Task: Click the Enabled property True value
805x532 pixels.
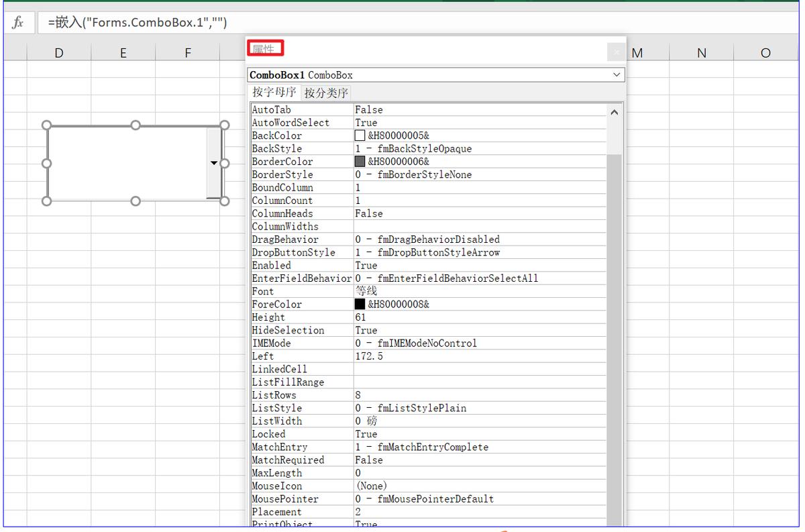Action: click(x=366, y=266)
